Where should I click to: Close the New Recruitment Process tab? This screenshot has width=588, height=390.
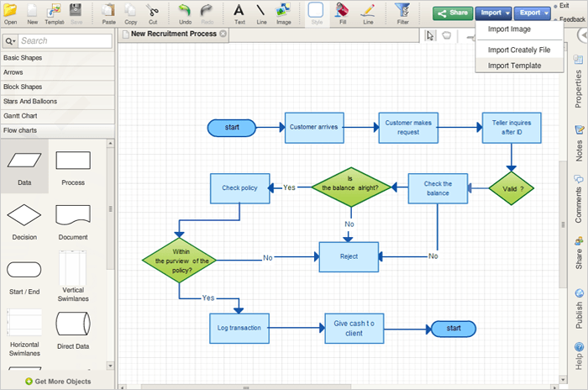223,34
